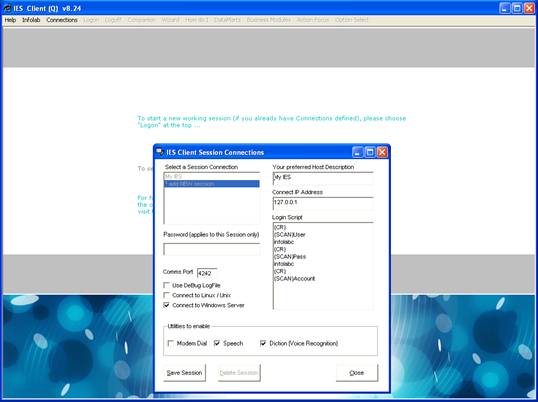Minimize the Session Connections dialog
The height and width of the screenshot is (402, 538).
pos(358,152)
